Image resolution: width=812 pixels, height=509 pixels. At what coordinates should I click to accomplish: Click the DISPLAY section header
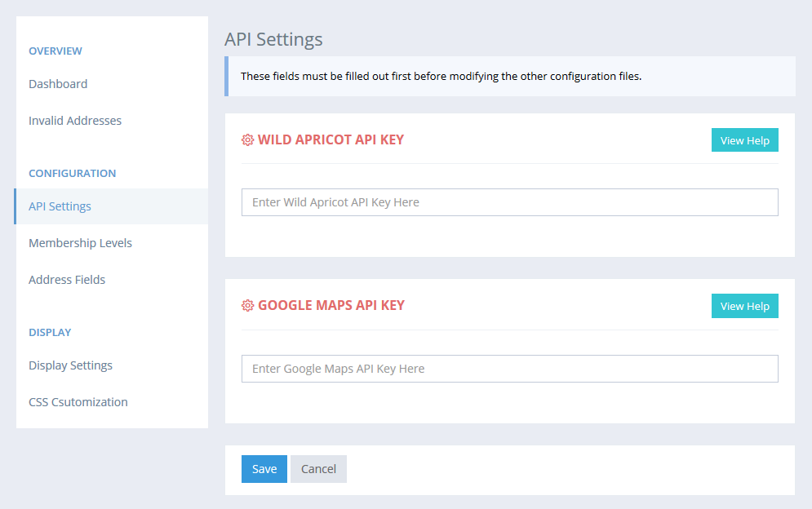tap(50, 333)
